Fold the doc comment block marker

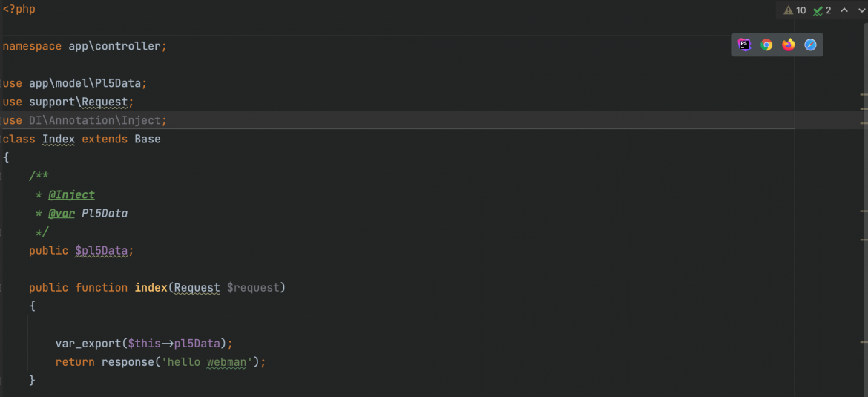1,176
